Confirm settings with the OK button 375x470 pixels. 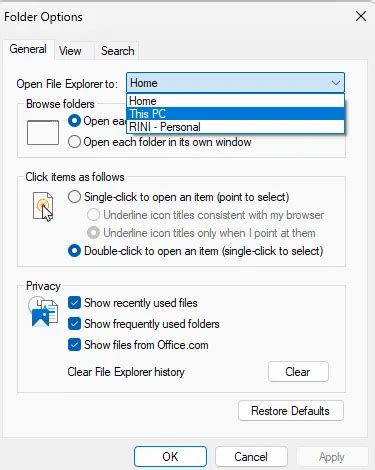pos(170,457)
